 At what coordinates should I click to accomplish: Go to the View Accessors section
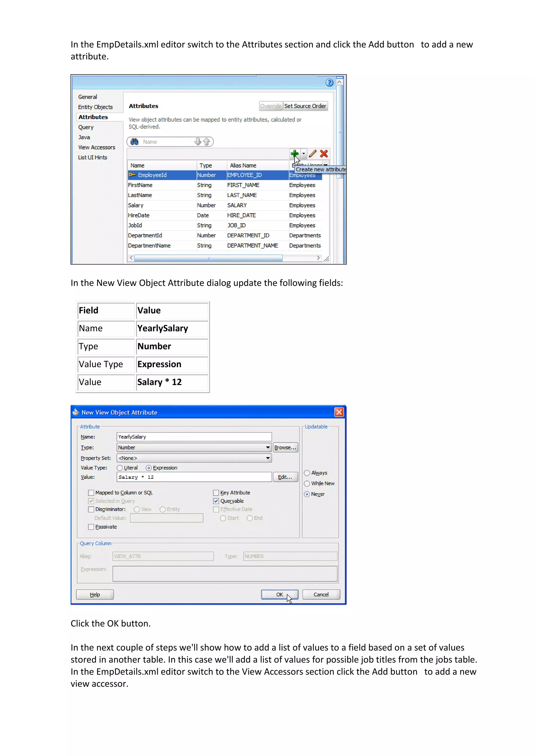(x=96, y=147)
